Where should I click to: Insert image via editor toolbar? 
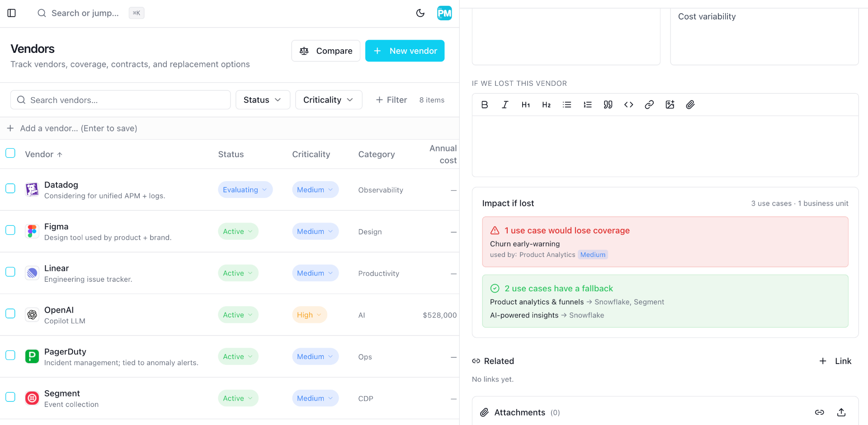point(670,105)
